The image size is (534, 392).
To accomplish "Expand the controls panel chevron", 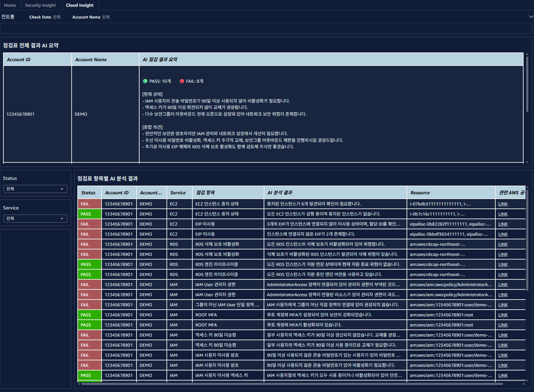I will tap(531, 17).
